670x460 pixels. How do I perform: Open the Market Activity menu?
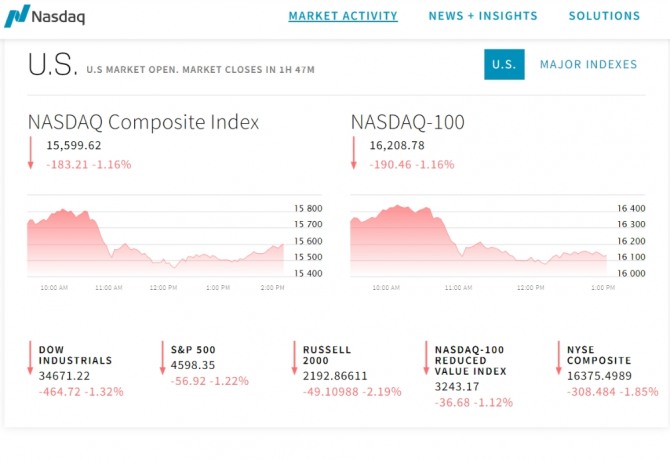343,16
